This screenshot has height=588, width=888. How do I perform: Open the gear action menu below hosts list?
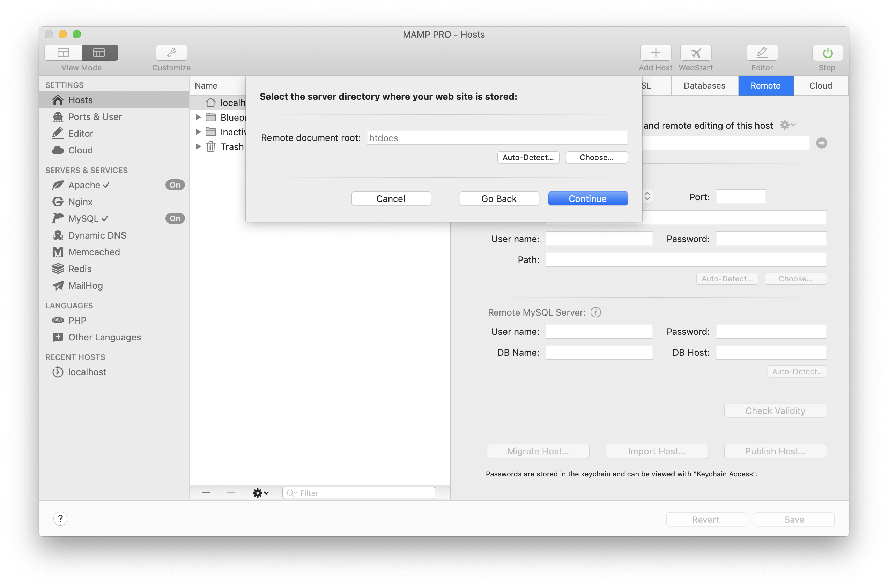260,493
